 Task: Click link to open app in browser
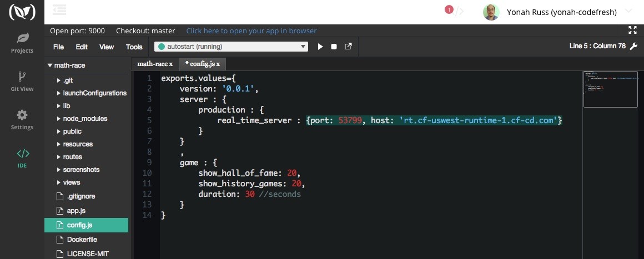coord(251,31)
